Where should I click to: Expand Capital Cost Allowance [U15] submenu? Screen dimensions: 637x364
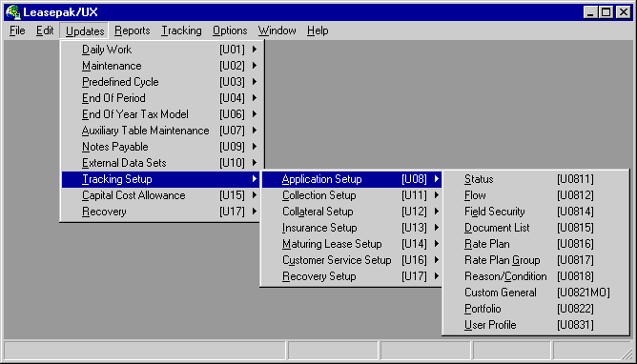[x=162, y=195]
